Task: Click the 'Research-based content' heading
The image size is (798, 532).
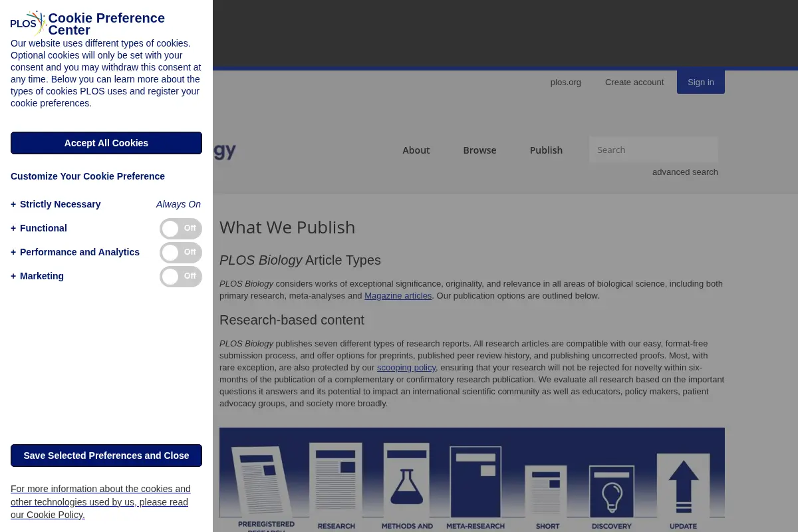Action: [x=292, y=320]
